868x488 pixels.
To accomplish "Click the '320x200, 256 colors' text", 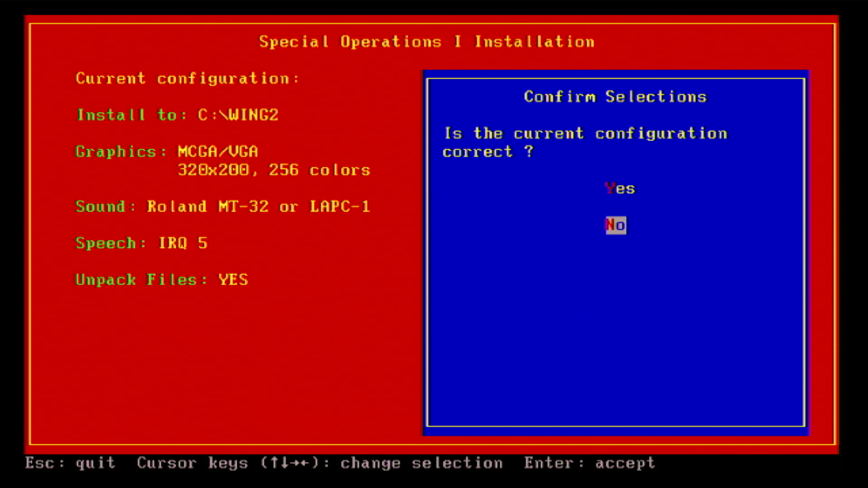I will tap(274, 170).
